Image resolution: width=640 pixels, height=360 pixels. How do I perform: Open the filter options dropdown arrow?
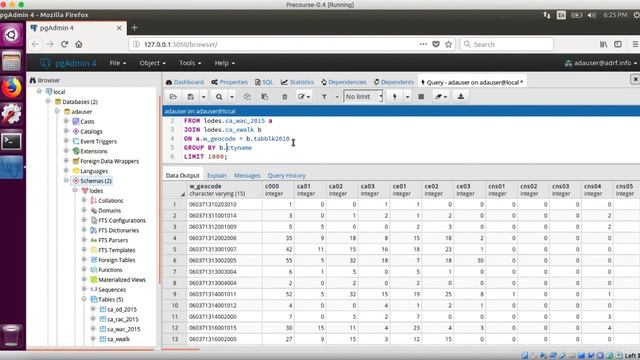(x=337, y=97)
